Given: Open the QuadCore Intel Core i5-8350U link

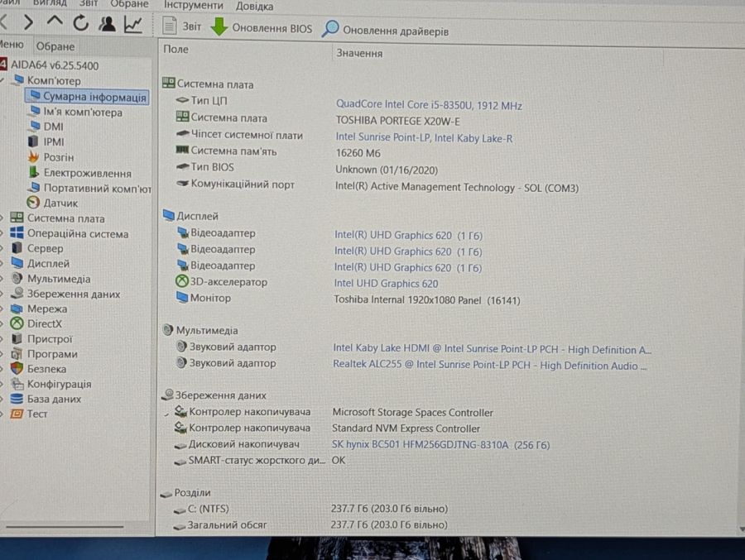Looking at the screenshot, I should pos(429,105).
